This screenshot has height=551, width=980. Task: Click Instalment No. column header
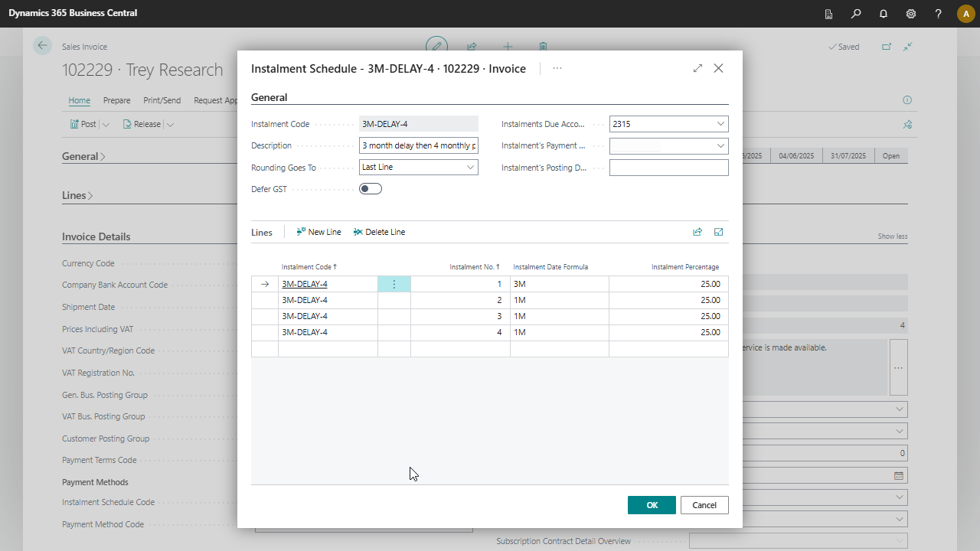[475, 267]
